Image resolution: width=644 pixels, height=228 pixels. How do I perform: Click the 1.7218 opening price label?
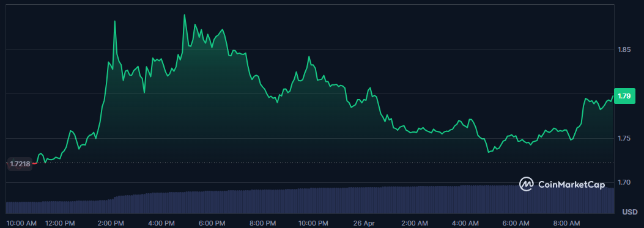coord(20,164)
